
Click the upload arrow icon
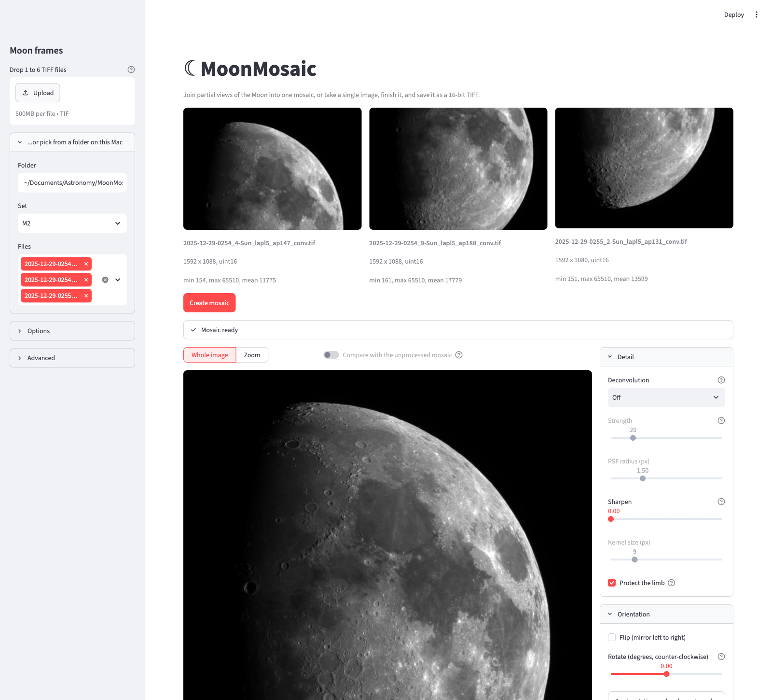tap(26, 93)
